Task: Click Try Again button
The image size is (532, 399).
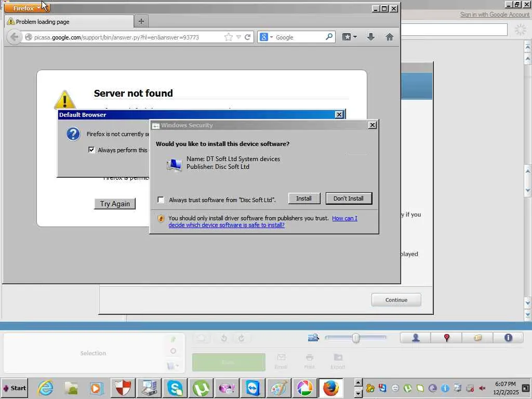Action: tap(115, 204)
